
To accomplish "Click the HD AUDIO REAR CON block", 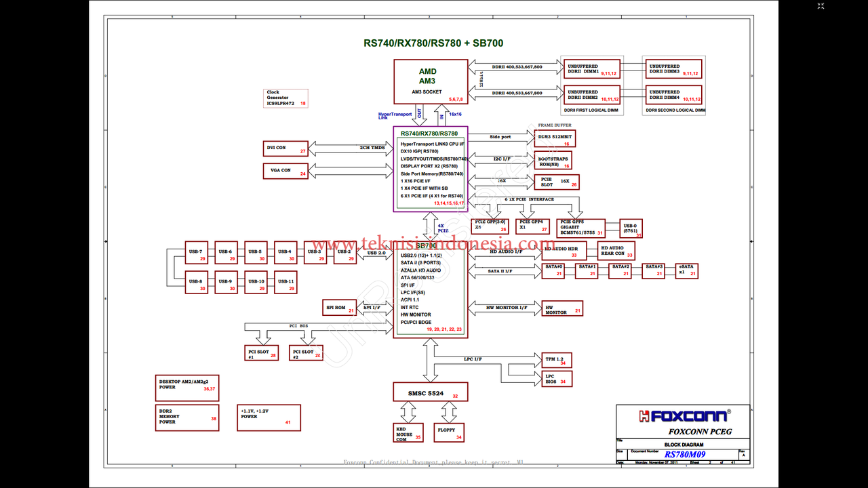I will 616,251.
